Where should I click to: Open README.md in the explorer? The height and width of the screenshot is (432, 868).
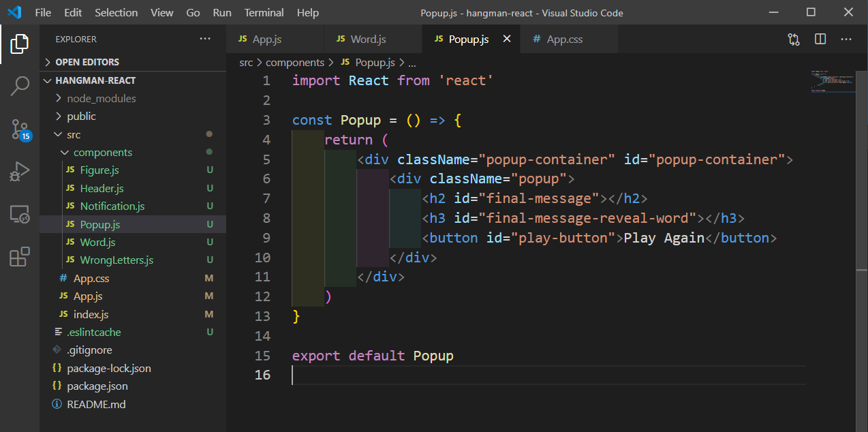click(133, 404)
